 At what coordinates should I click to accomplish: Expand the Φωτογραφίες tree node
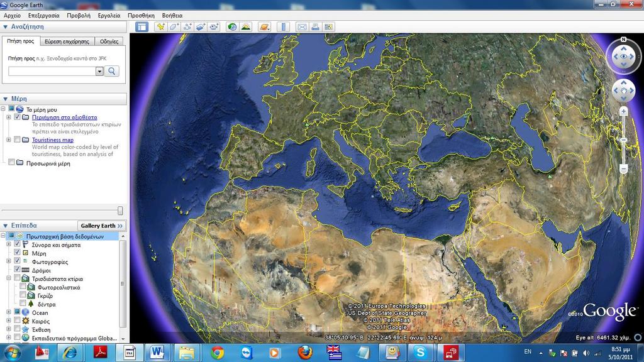coord(8,261)
